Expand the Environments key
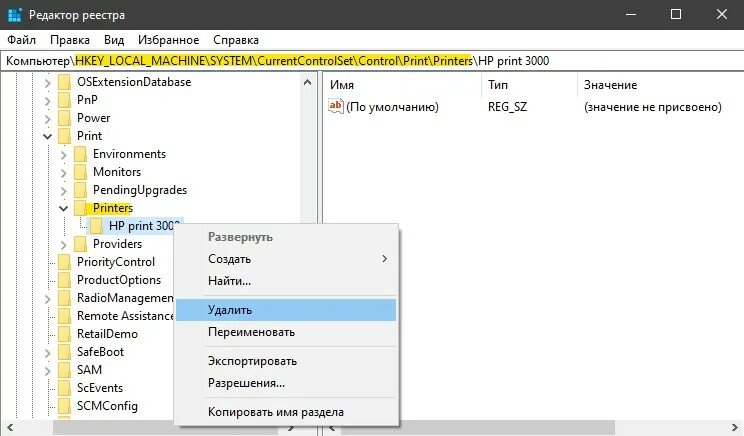Screen dimensions: 744x436 pos(64,155)
